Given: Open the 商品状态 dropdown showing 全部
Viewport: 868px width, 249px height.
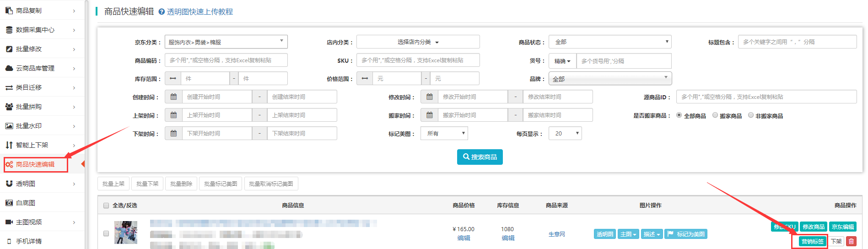Looking at the screenshot, I should click(610, 42).
